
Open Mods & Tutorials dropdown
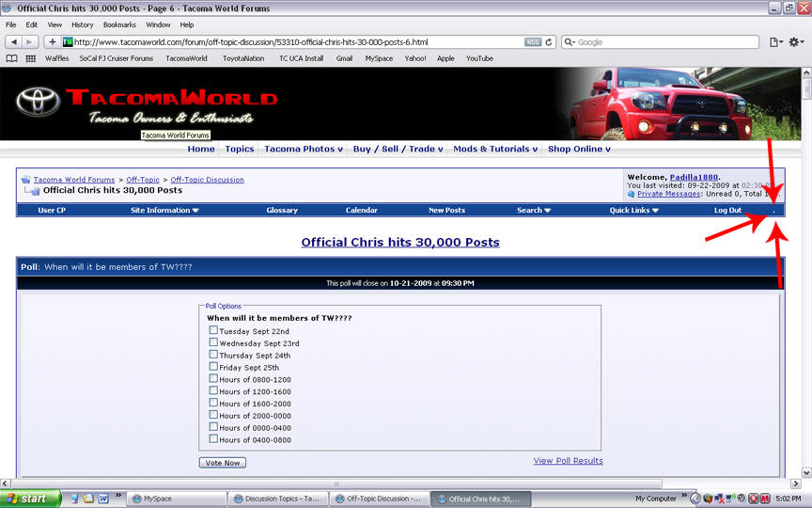495,149
